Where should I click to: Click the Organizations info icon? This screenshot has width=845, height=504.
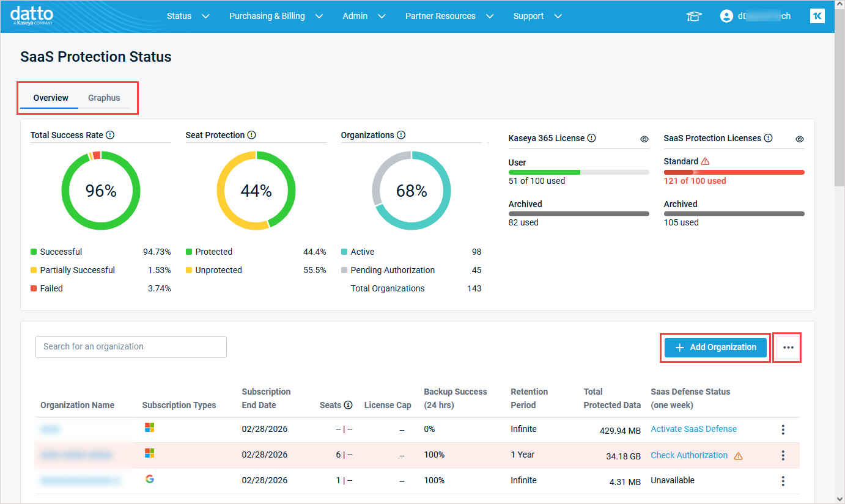401,135
